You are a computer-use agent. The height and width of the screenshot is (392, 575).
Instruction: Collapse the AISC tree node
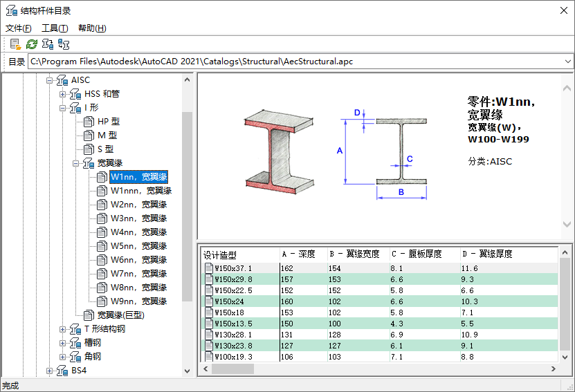tap(50, 80)
